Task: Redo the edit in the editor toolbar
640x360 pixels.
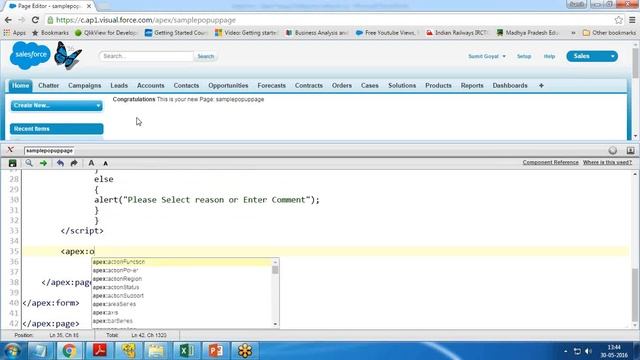Action: pyautogui.click(x=74, y=163)
